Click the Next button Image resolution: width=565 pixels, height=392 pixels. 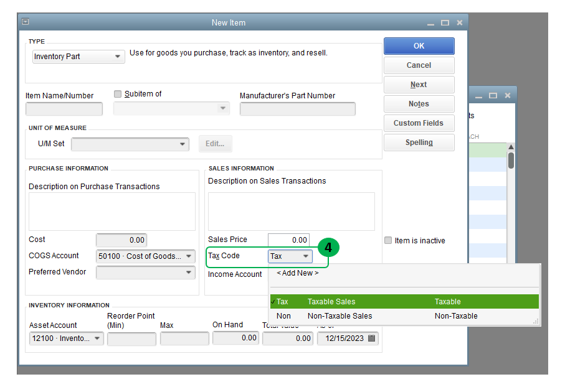[x=419, y=85]
